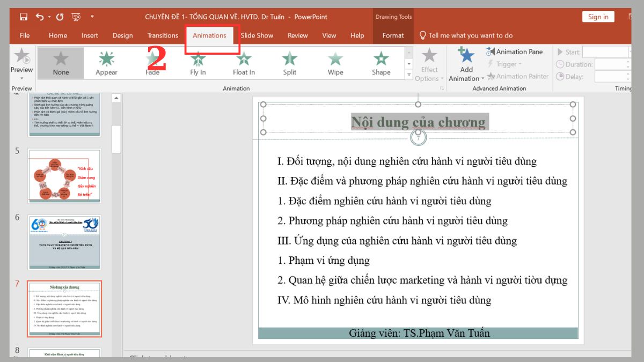This screenshot has height=362, width=644.
Task: Apply the Appear animation effect
Action: pyautogui.click(x=106, y=62)
